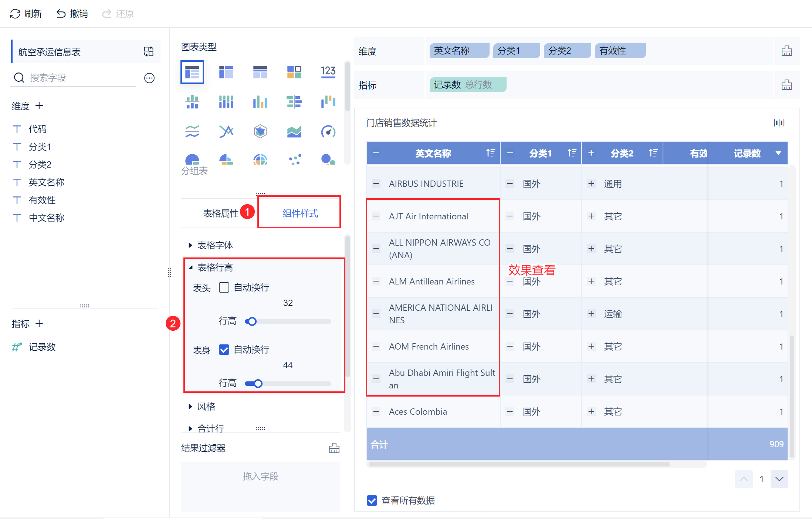Select the group table chart type
This screenshot has width=812, height=519.
click(192, 72)
